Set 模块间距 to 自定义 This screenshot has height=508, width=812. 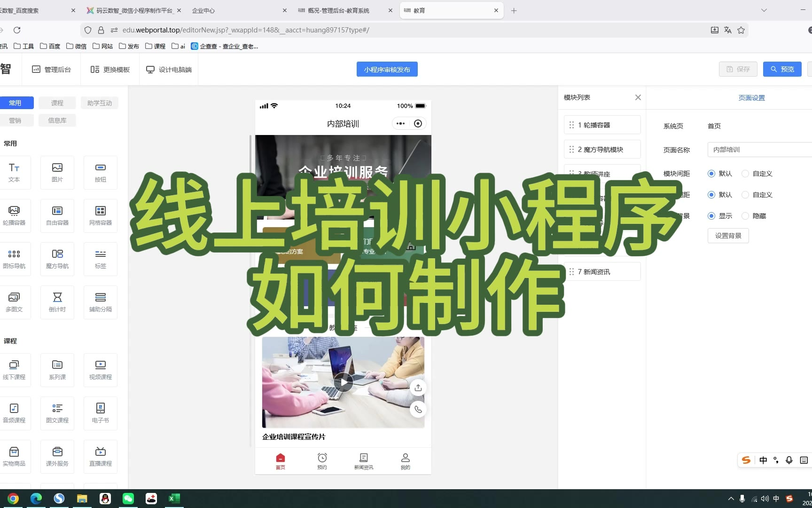[745, 174]
